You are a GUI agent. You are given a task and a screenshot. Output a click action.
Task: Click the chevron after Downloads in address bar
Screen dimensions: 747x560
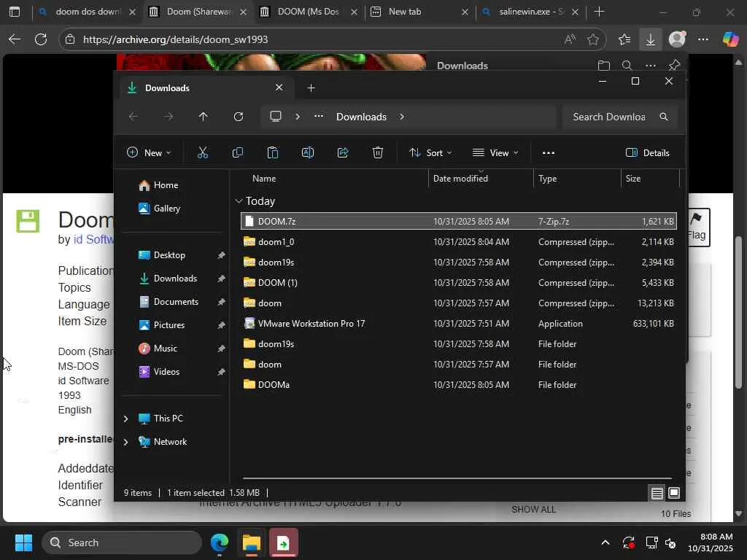click(402, 117)
